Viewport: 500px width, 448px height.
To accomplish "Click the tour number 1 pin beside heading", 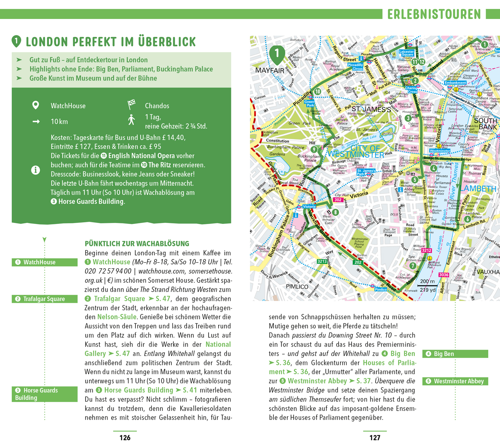I will [16, 41].
